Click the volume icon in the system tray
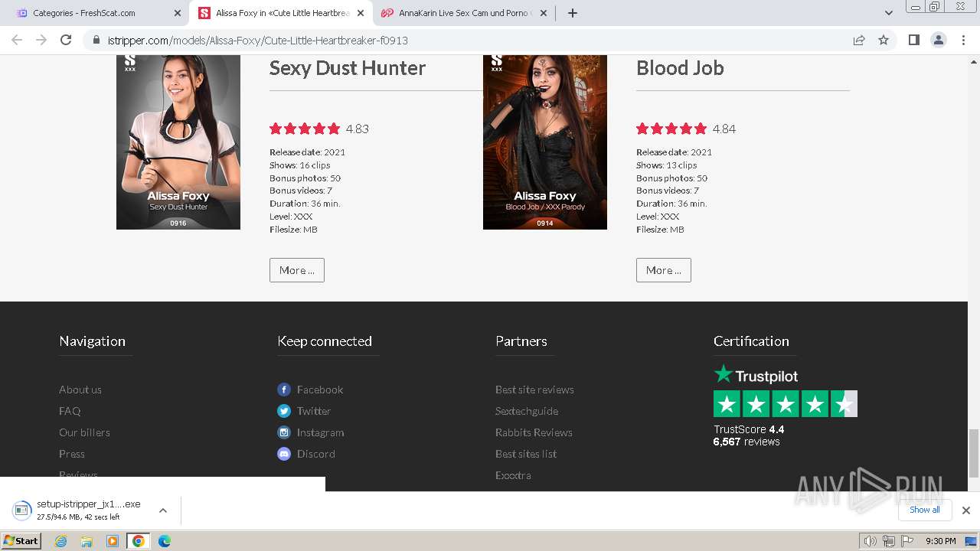The height and width of the screenshot is (551, 980). 870,541
